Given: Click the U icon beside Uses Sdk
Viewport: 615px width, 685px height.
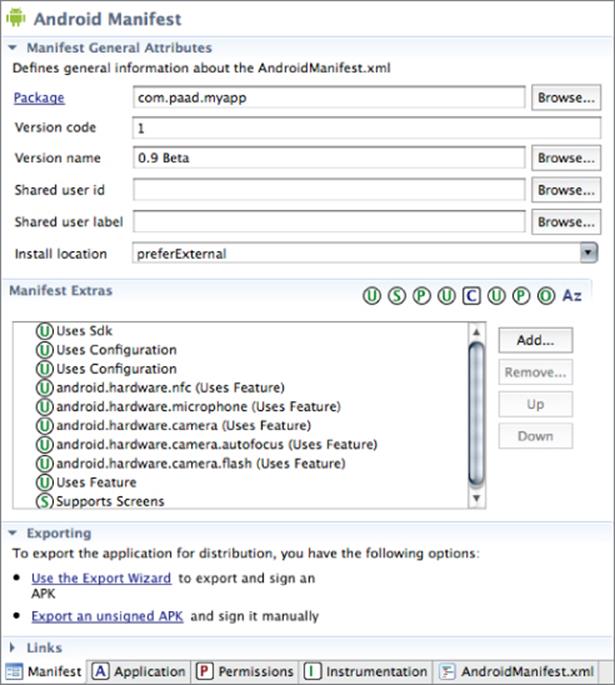Looking at the screenshot, I should pyautogui.click(x=45, y=331).
